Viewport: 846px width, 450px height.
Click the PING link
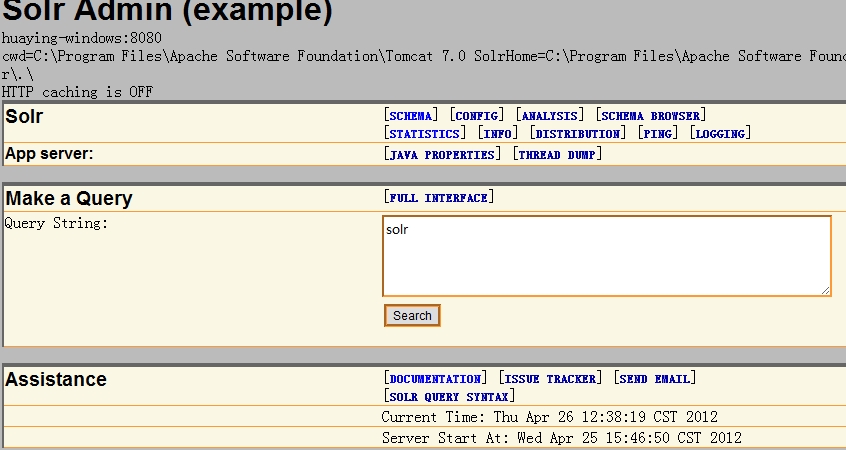[x=657, y=134]
